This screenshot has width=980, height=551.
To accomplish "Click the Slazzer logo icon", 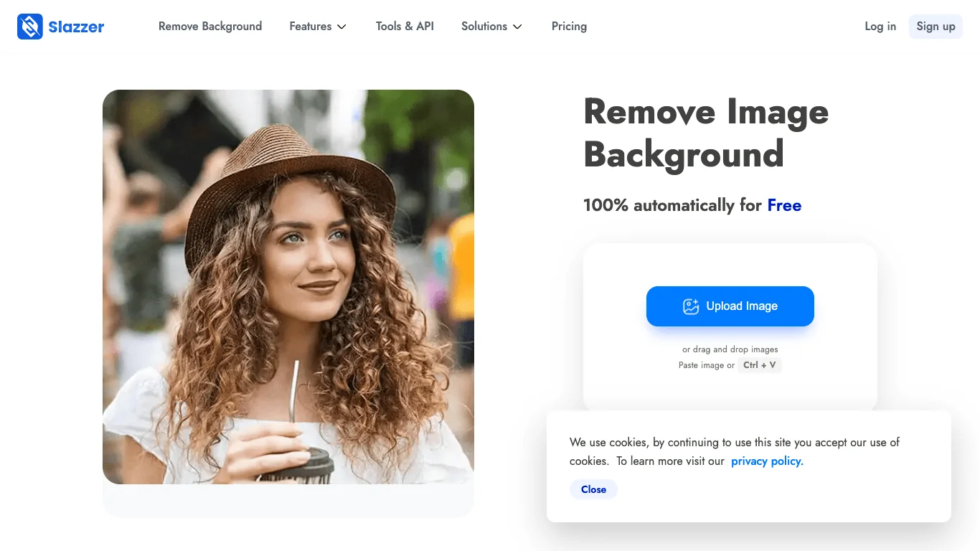I will point(30,27).
